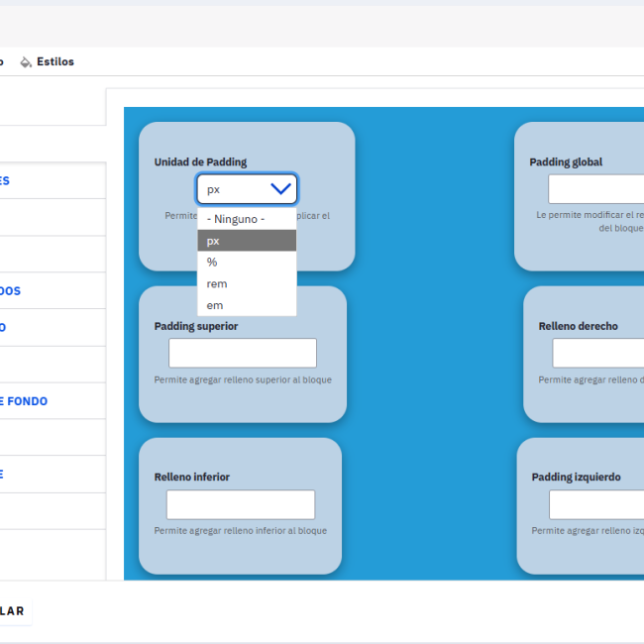
Task: Click the 'Padding superior' label
Action: (196, 326)
